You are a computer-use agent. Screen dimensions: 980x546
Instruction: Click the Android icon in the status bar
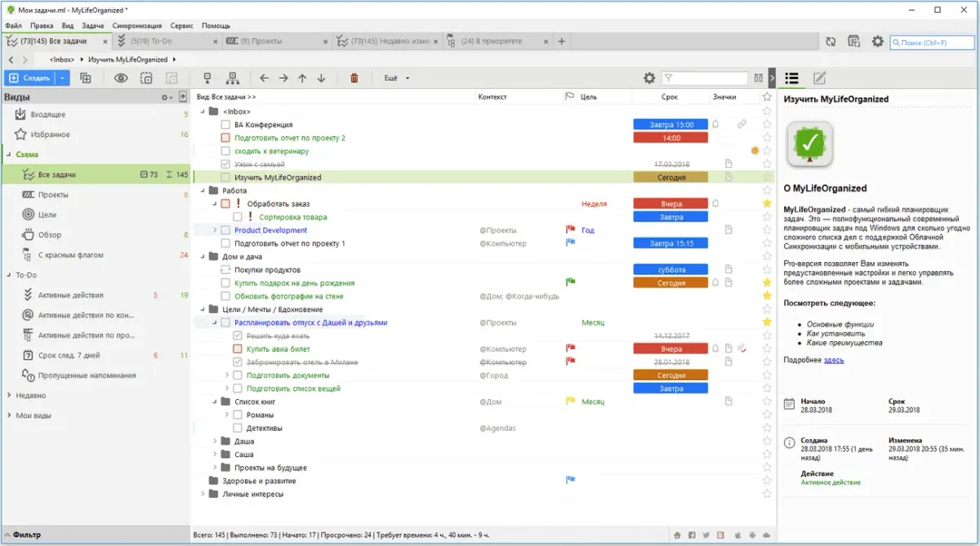point(752,535)
